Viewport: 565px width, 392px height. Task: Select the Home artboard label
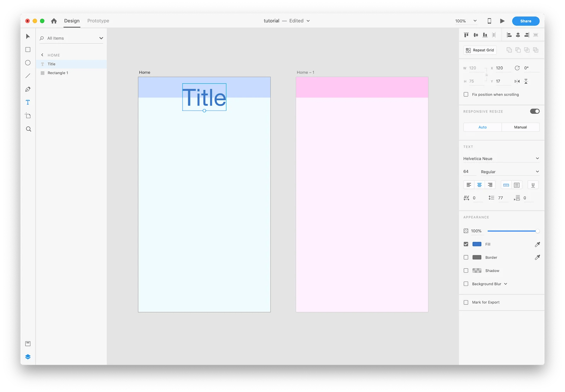tap(145, 72)
